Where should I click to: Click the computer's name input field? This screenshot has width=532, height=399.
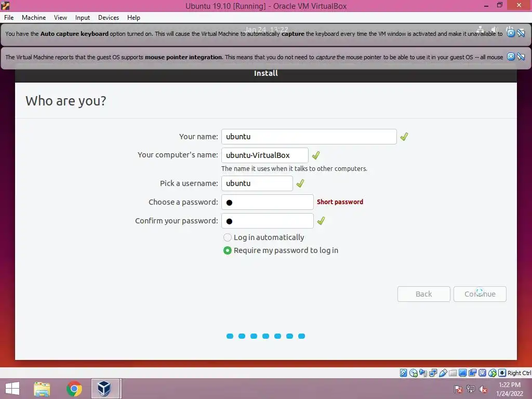pyautogui.click(x=264, y=155)
